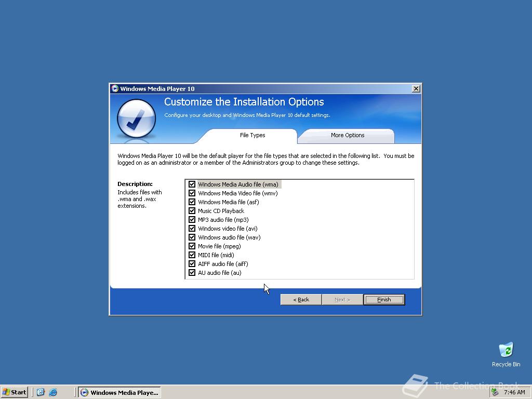532x399 pixels.
Task: Select the File Types tab
Action: pos(252,136)
